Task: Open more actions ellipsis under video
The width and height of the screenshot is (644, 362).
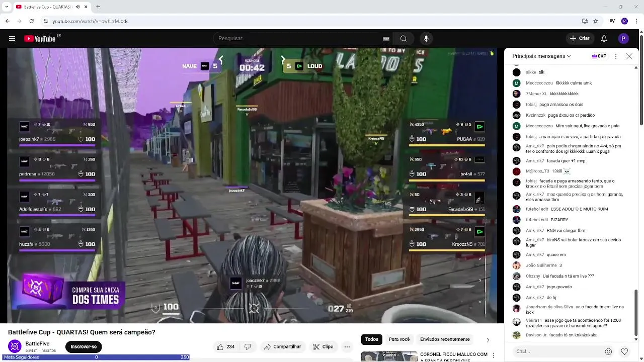Action: [x=347, y=347]
